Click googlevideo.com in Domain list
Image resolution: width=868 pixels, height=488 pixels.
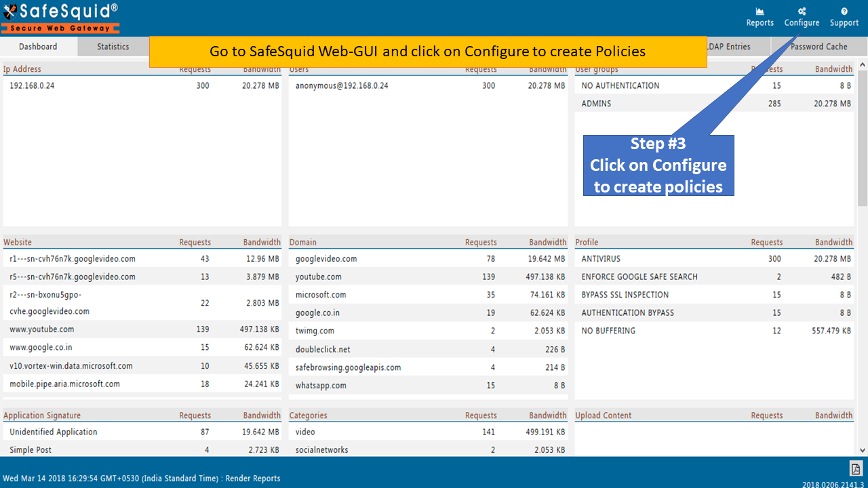pos(428,259)
